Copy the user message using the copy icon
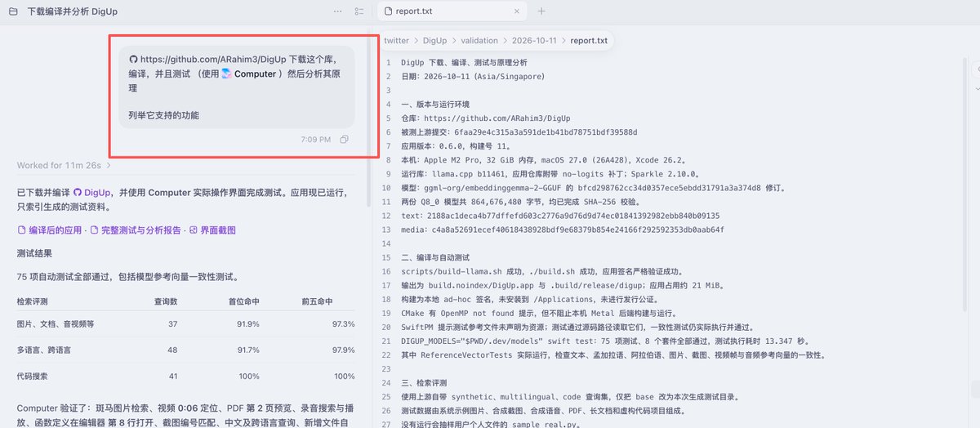The height and width of the screenshot is (428, 980). click(x=344, y=140)
